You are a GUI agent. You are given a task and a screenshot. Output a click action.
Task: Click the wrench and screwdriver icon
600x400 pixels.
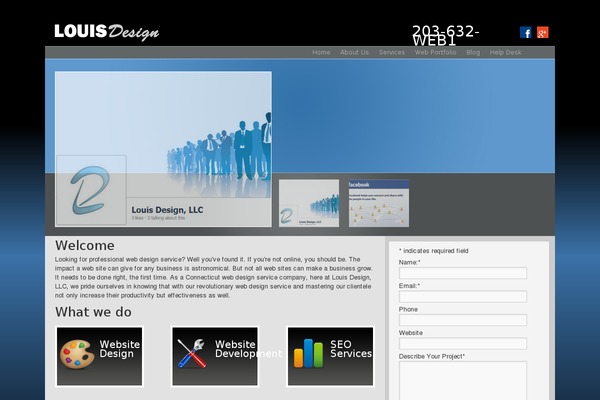(x=191, y=353)
